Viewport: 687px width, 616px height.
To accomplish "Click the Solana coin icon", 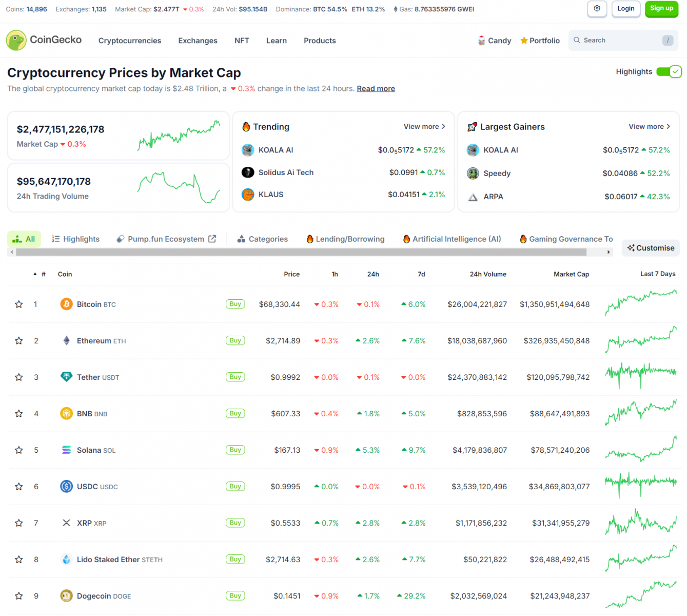I will pyautogui.click(x=66, y=450).
